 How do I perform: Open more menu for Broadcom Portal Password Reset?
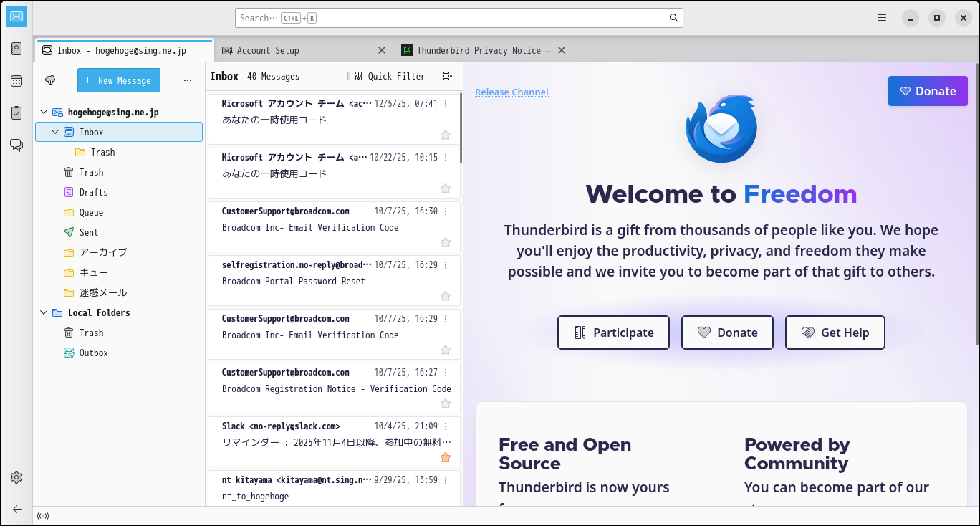pos(446,264)
